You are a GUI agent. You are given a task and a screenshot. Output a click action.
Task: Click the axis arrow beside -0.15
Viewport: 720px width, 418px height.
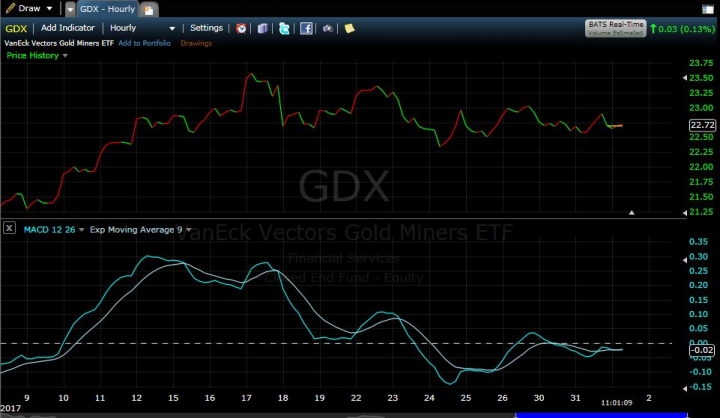pyautogui.click(x=685, y=389)
